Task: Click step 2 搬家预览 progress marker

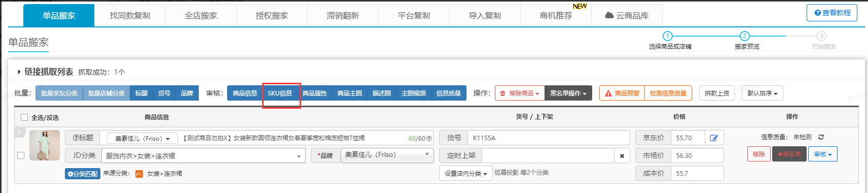Action: [x=744, y=36]
